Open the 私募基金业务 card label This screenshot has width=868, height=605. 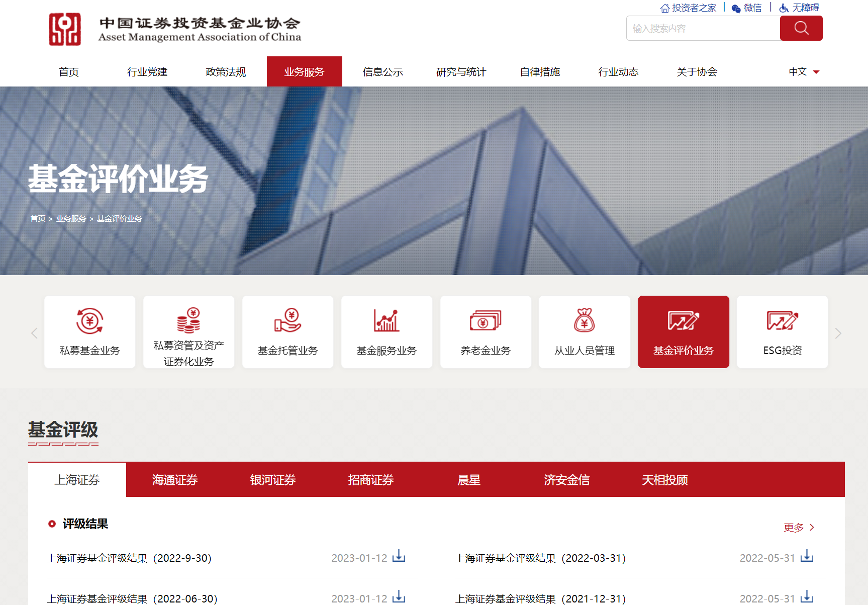tap(90, 351)
